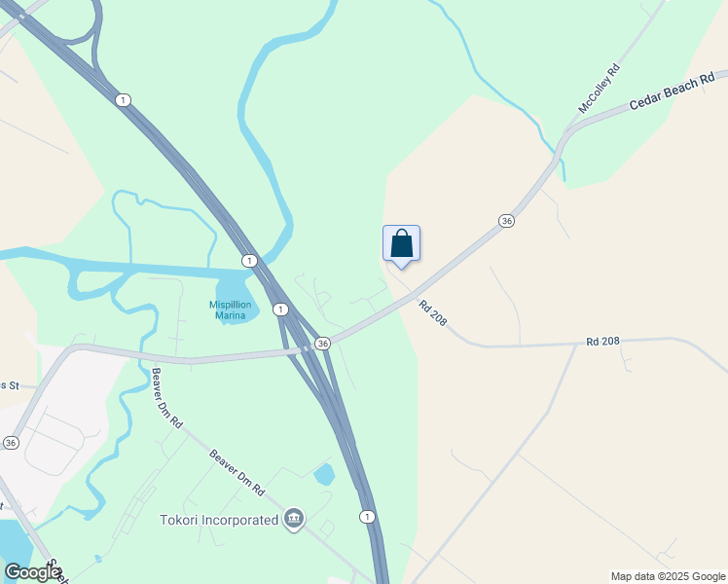
Task: Click the Route 36 shield at highway interchange
Action: (322, 344)
